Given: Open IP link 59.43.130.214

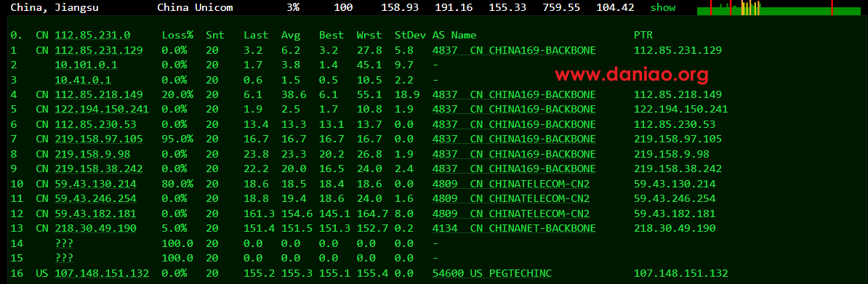Looking at the screenshot, I should 96,184.
